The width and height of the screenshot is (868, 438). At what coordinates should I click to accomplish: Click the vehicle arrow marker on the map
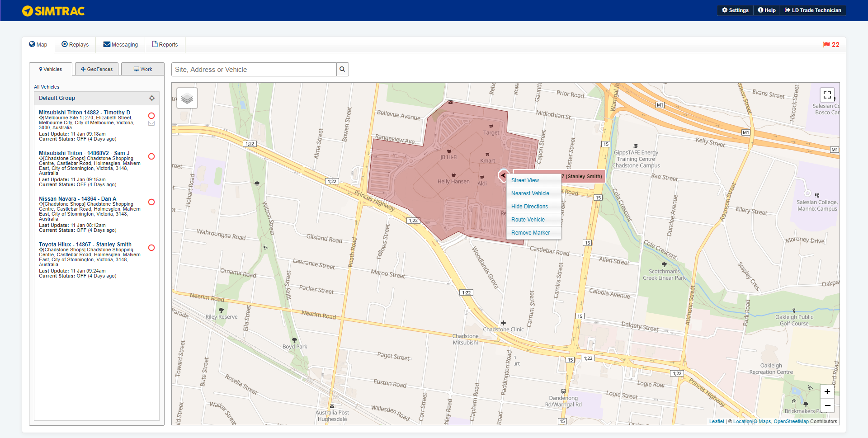[503, 175]
